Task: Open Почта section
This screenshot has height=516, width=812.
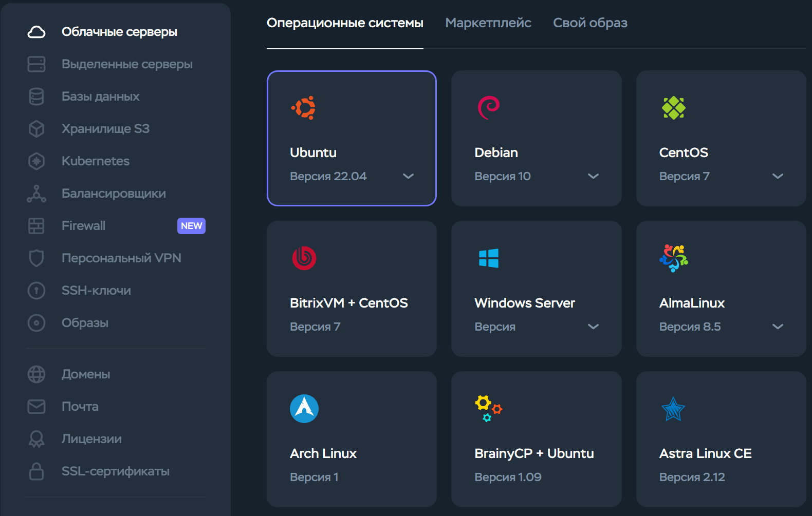Action: pos(80,407)
